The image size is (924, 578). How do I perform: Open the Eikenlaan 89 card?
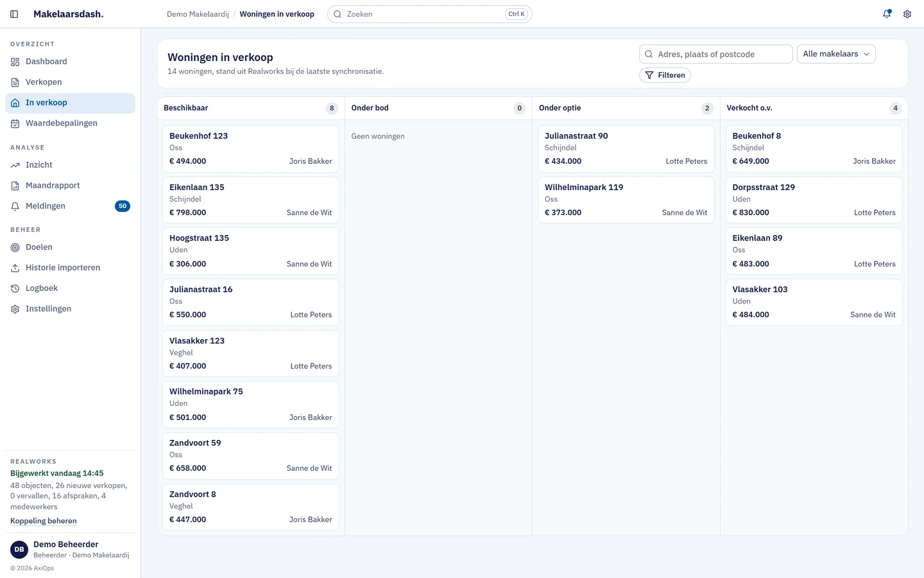coord(814,251)
